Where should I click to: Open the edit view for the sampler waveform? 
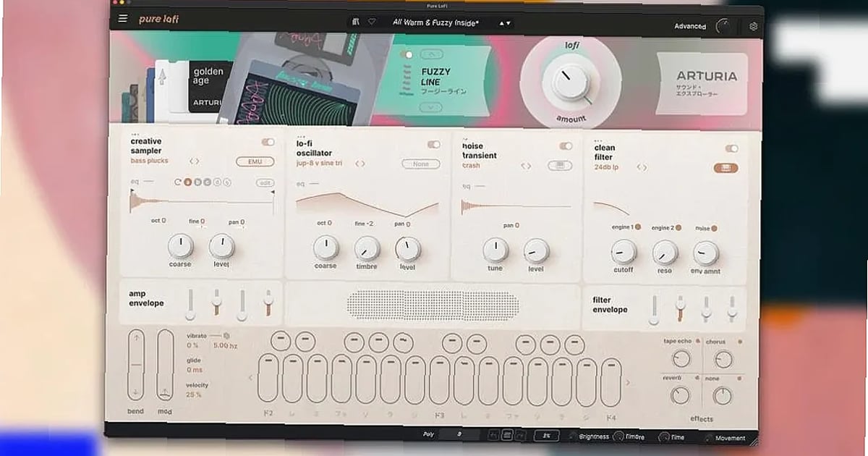pos(265,184)
